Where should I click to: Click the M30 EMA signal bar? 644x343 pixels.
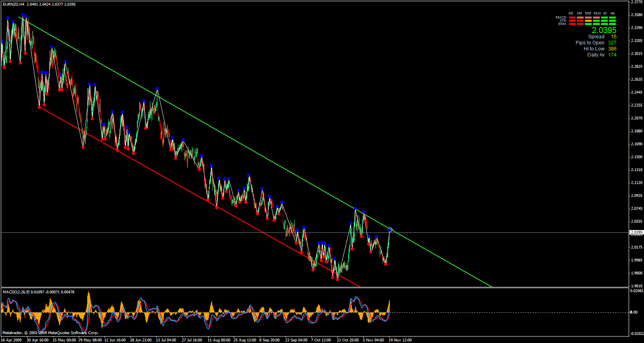[596, 24]
